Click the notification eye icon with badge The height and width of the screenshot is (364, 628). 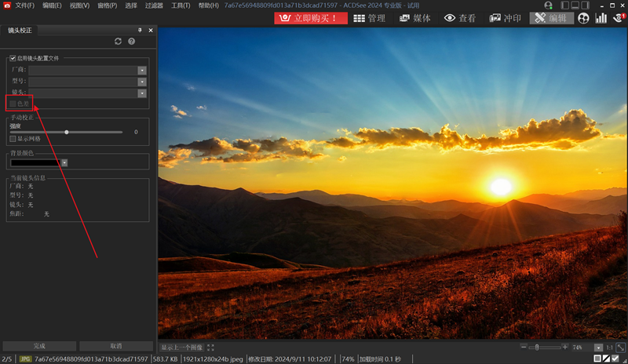(619, 18)
